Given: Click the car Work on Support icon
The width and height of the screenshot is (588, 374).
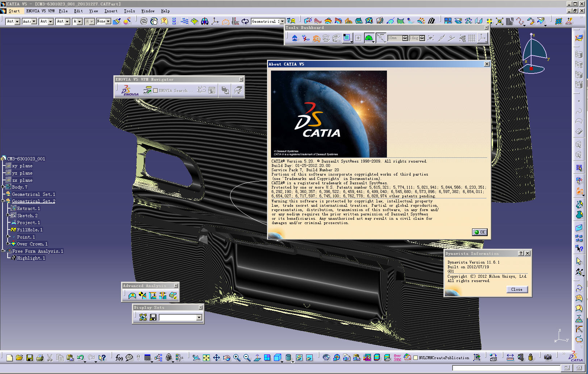Looking at the screenshot, I should point(205,21).
